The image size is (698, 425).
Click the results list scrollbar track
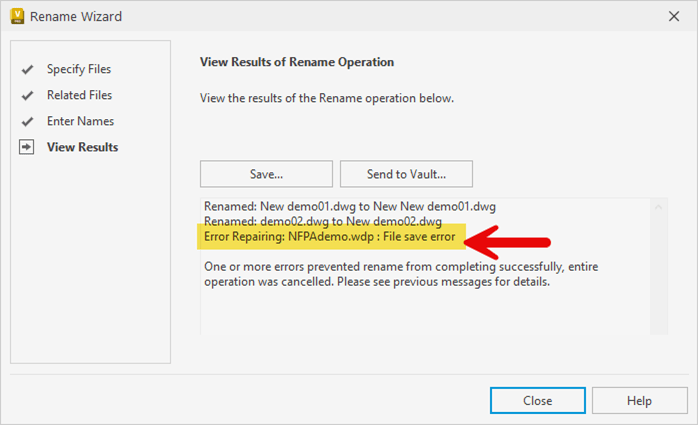point(659,265)
